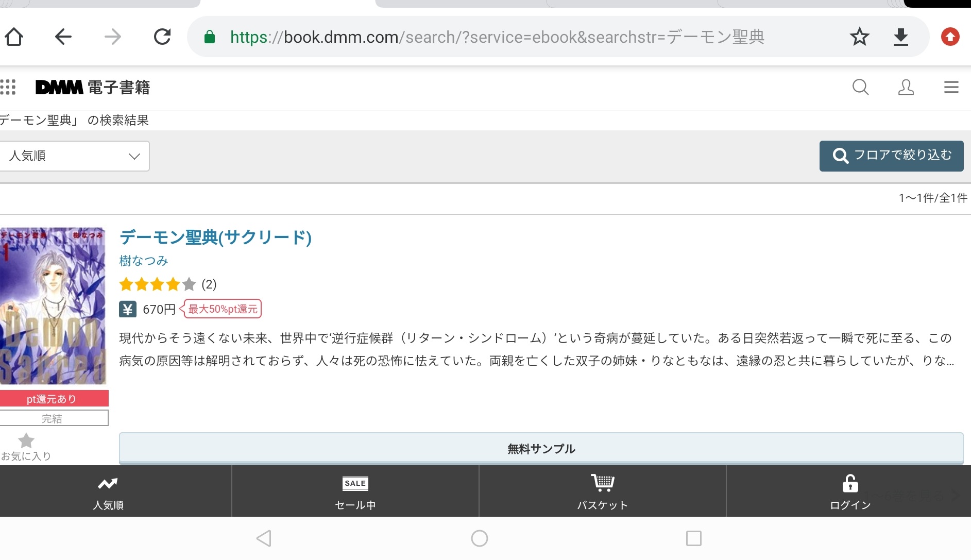Click the author link 樹なつみ
The image size is (971, 560).
tap(144, 261)
